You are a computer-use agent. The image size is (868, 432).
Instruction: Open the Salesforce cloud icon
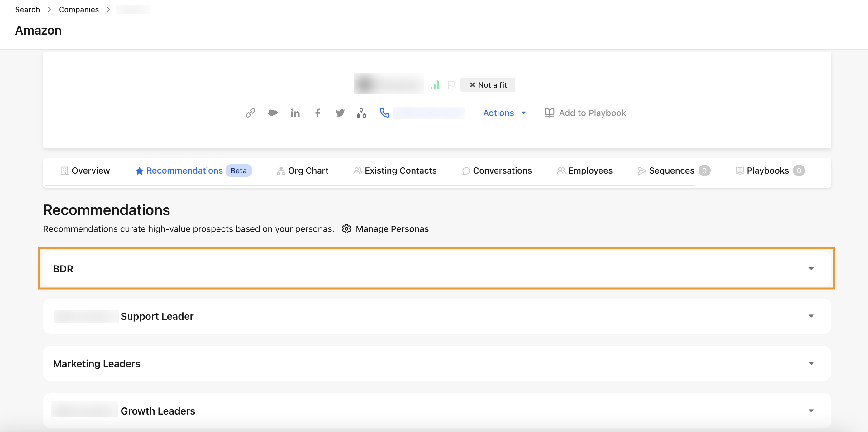[x=273, y=113]
